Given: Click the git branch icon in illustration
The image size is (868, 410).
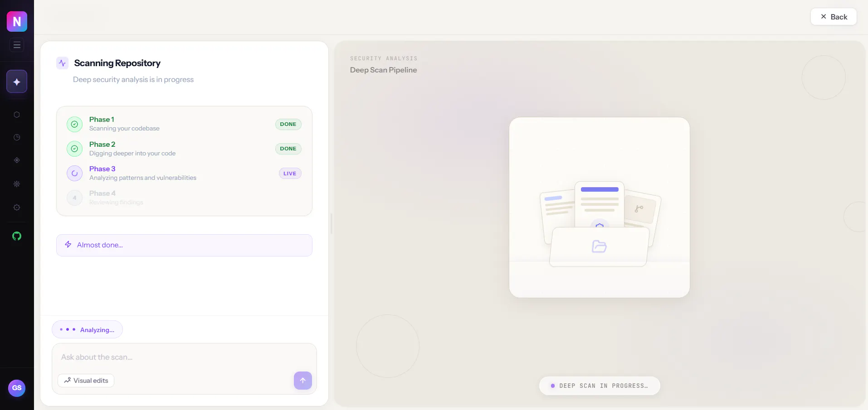Looking at the screenshot, I should point(639,209).
